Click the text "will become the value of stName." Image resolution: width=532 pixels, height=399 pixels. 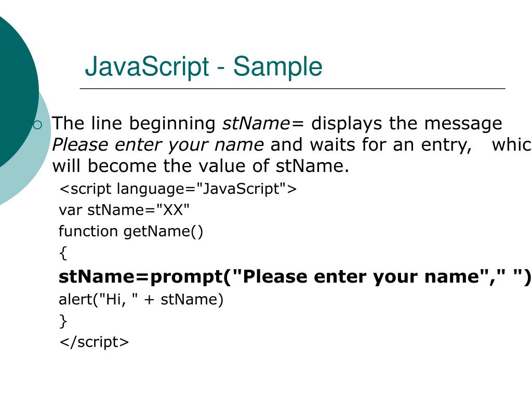201,166
